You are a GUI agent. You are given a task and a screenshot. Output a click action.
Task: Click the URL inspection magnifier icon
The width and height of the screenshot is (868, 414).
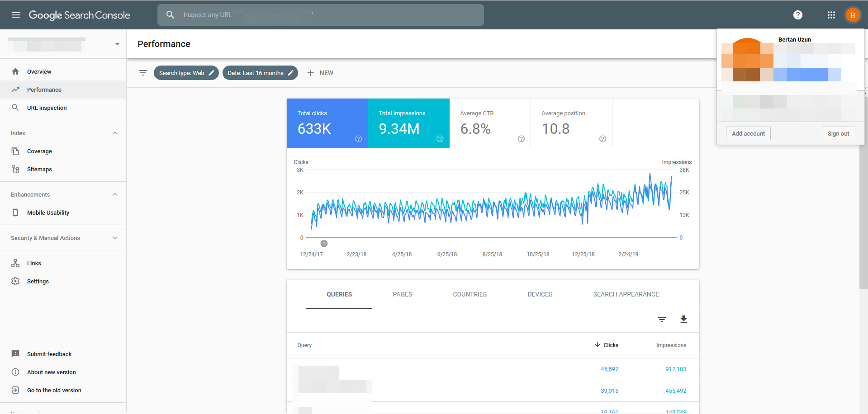pyautogui.click(x=15, y=108)
